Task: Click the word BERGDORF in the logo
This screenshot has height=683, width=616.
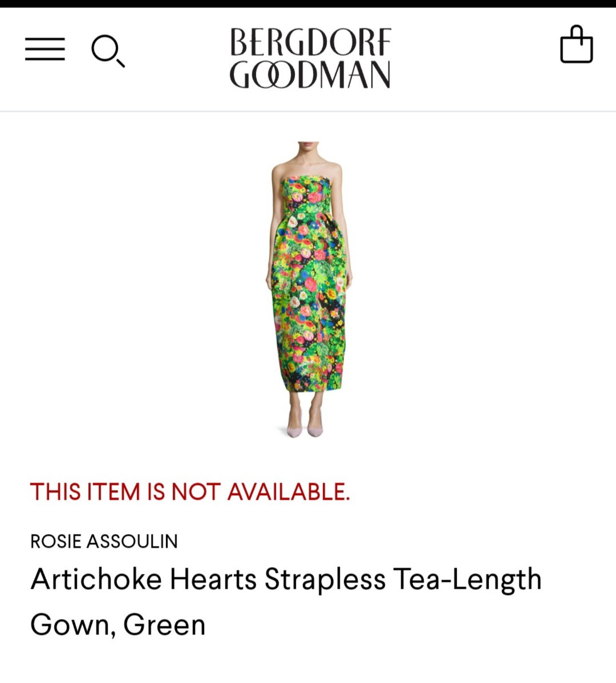Action: coord(310,42)
